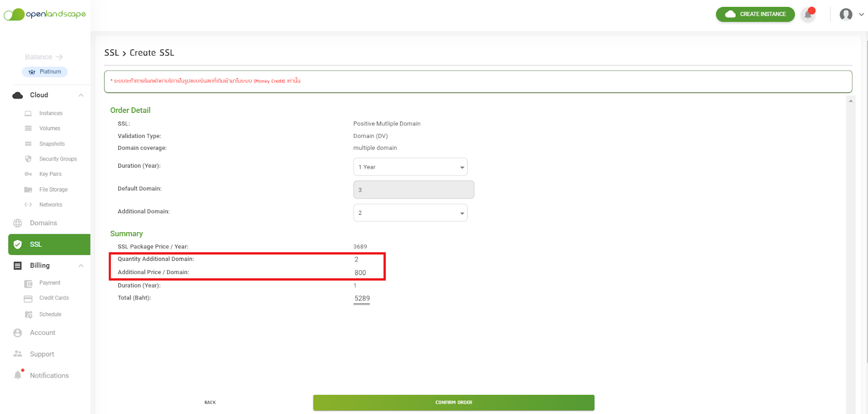Viewport: 868px width, 414px height.
Task: Click the Create Instance button
Action: pos(755,14)
